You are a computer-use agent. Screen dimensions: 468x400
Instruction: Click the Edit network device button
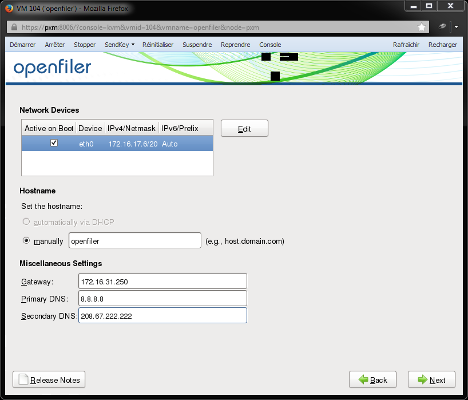pos(245,128)
